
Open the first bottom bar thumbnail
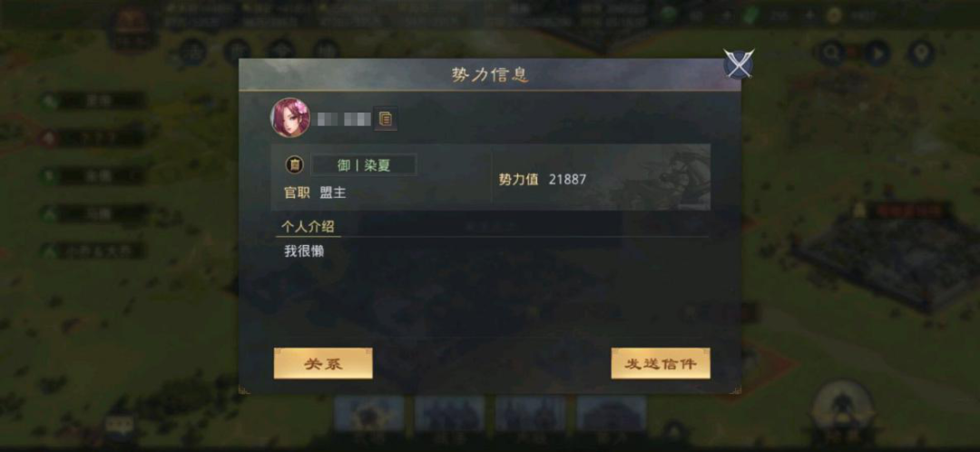coord(368,413)
